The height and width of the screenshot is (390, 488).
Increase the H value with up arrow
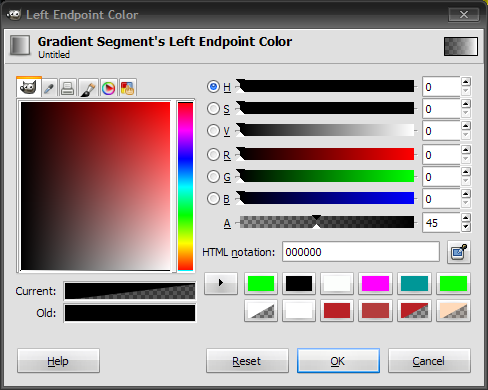click(x=466, y=82)
